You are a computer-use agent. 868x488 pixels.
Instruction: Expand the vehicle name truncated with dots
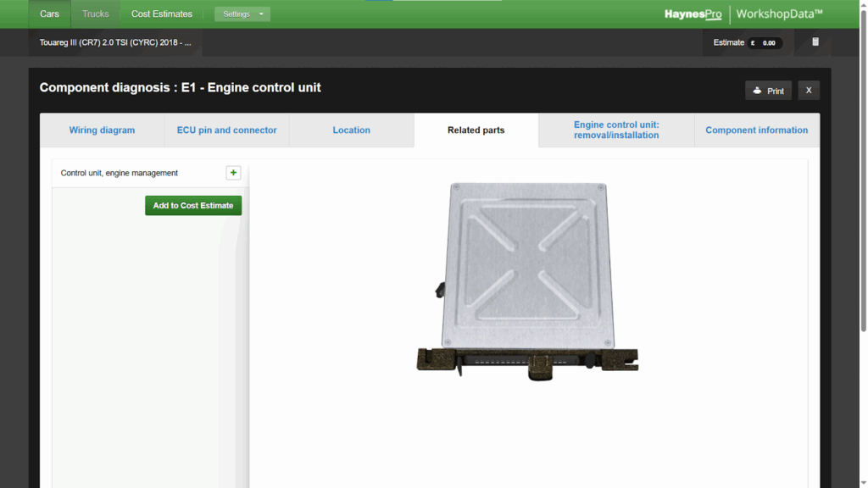tap(187, 42)
